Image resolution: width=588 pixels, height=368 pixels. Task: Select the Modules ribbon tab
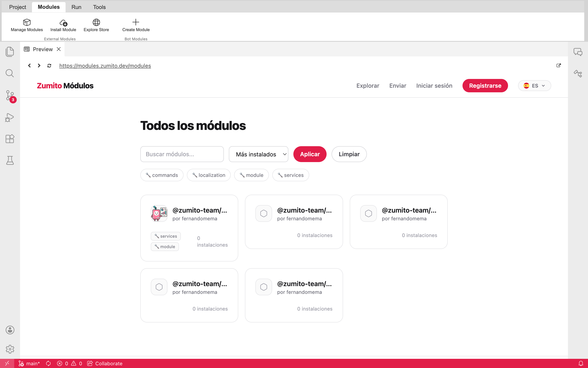coord(49,7)
